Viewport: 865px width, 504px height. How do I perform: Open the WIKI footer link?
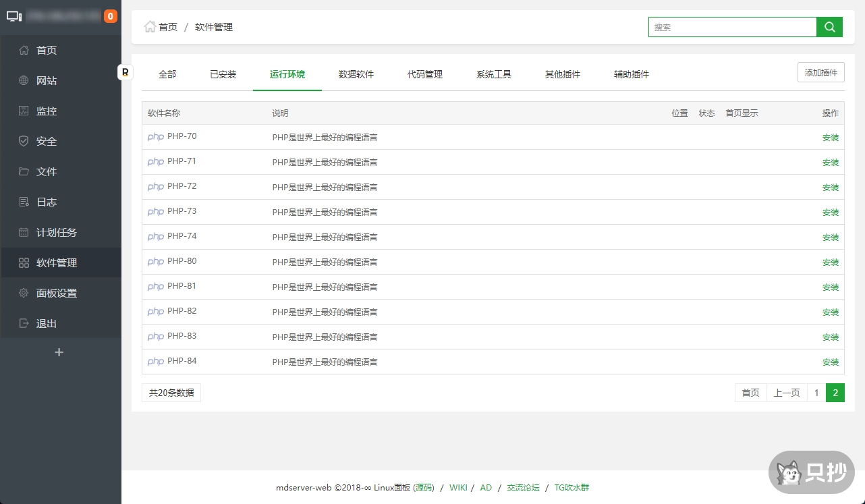[458, 487]
